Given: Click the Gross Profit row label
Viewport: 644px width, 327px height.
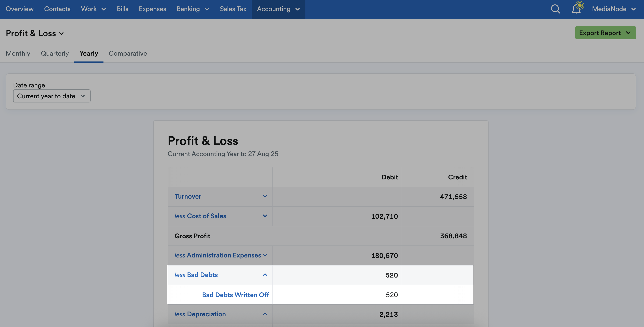Looking at the screenshot, I should pyautogui.click(x=192, y=236).
